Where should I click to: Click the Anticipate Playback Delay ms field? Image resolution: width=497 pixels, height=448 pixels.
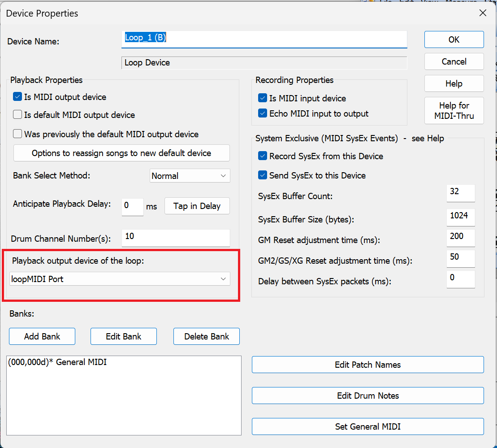[133, 207]
